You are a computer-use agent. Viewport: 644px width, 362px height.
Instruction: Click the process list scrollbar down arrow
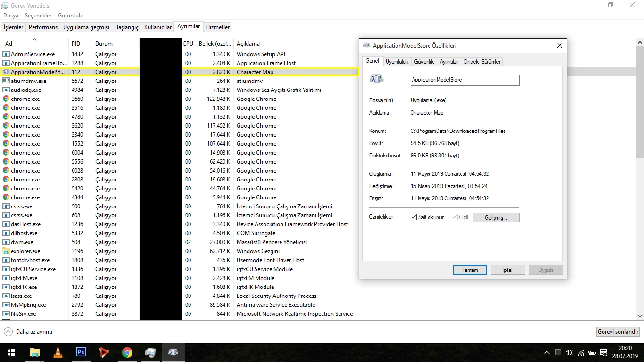coord(640,316)
